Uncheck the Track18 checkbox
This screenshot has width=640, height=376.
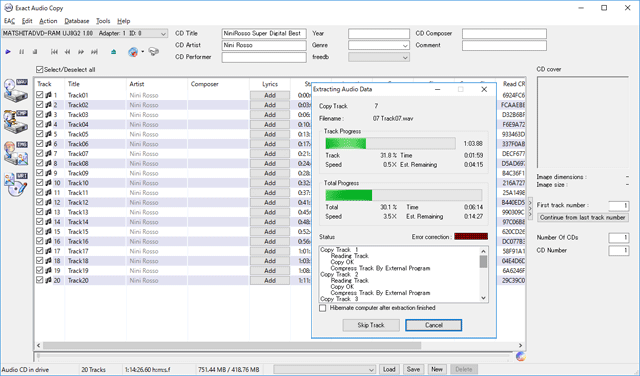click(x=40, y=260)
